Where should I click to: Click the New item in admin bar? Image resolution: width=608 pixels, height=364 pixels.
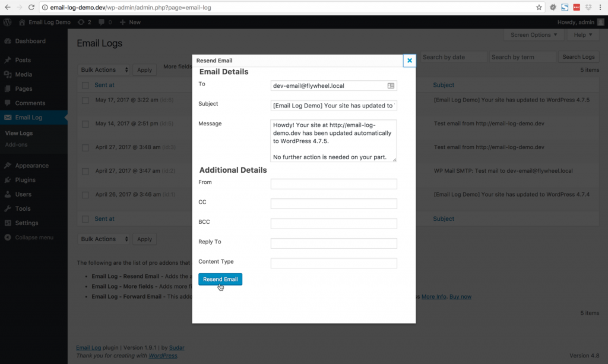point(130,22)
